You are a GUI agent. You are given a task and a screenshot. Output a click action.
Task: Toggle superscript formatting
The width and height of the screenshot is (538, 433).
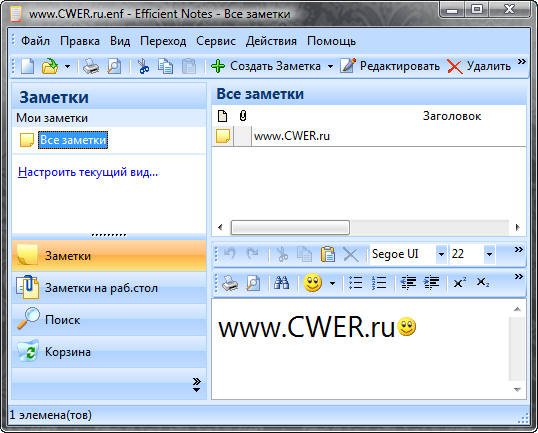(460, 283)
